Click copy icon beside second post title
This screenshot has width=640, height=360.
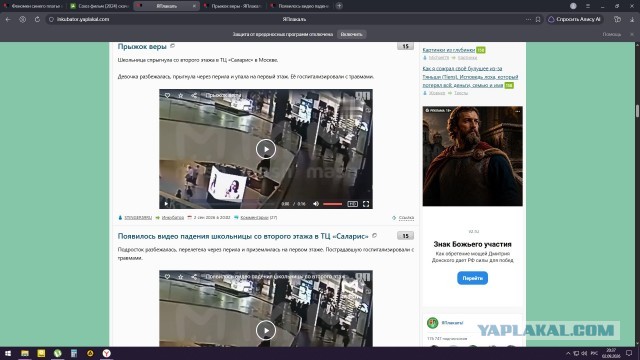pos(374,236)
